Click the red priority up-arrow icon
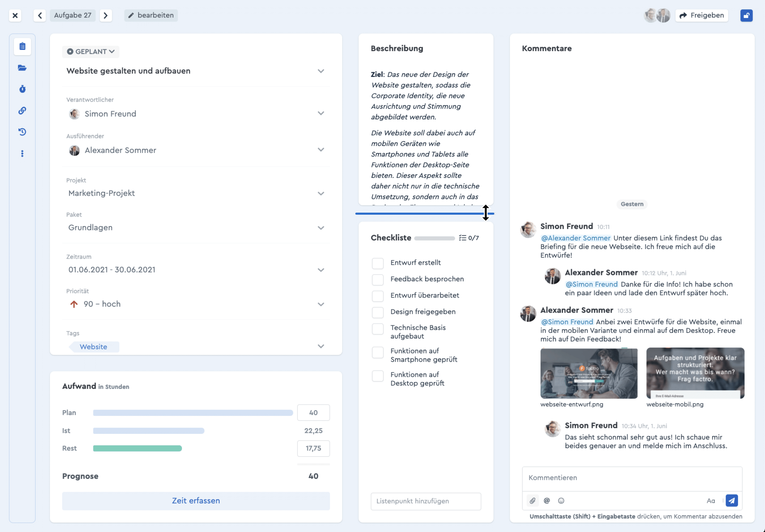This screenshot has height=532, width=765. 74,304
